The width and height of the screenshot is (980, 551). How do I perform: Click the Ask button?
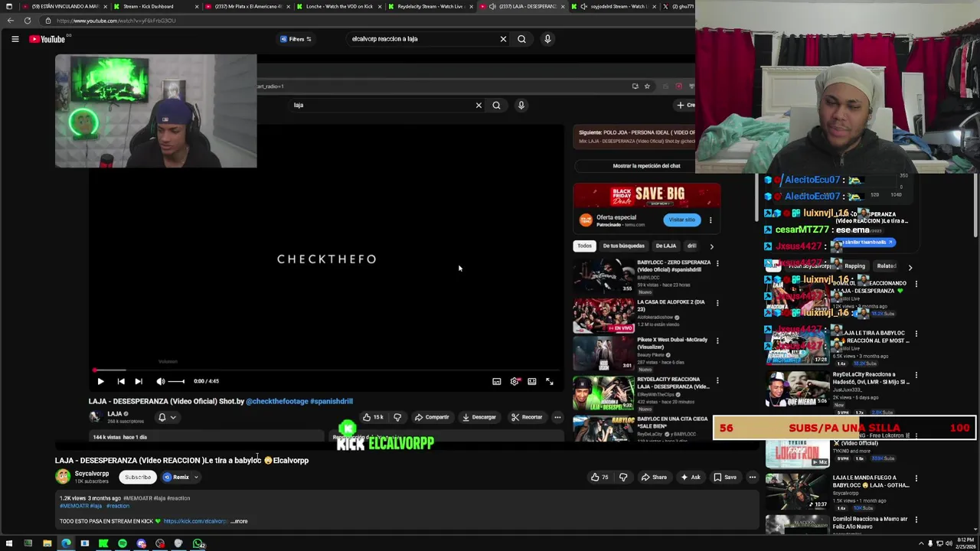(691, 477)
